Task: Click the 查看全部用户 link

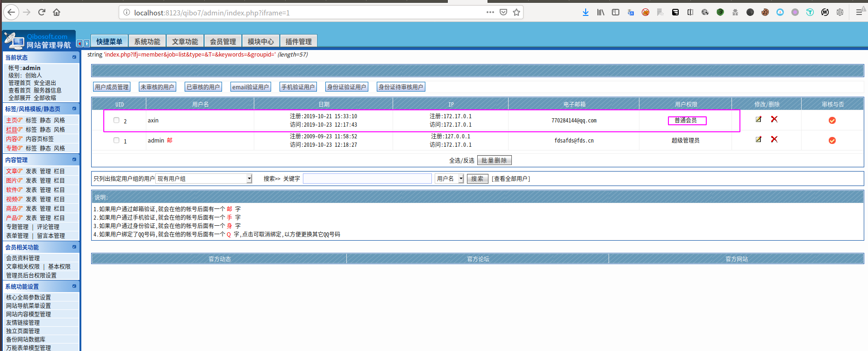Action: coord(511,179)
